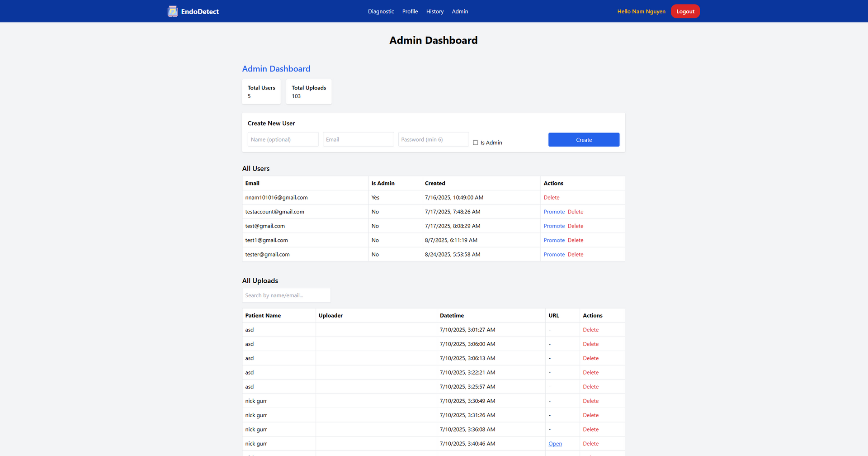Image resolution: width=868 pixels, height=456 pixels.
Task: Delete the nick gurr 3:30:49 AM upload
Action: (590, 401)
